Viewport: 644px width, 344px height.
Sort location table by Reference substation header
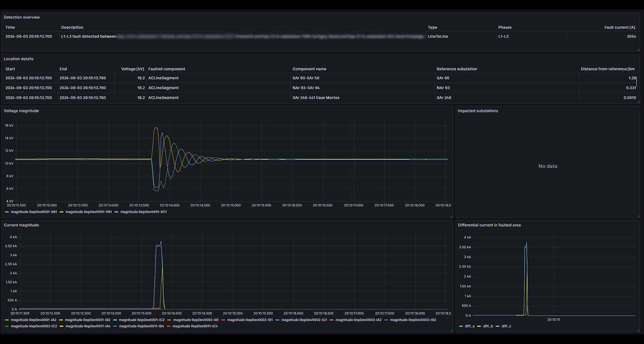(x=456, y=69)
